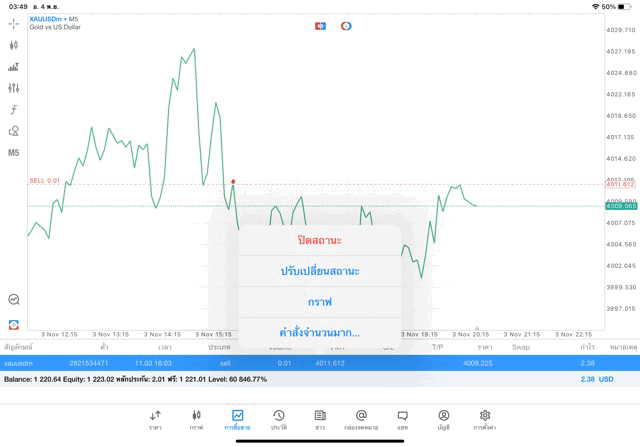640x447 pixels.
Task: Select ปรับเปลี่ยนสถานะ (Modify position) in popup
Action: click(320, 271)
